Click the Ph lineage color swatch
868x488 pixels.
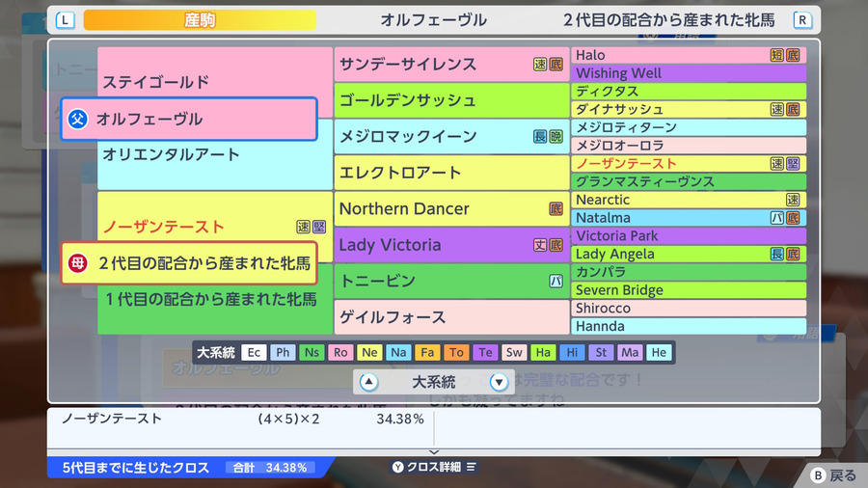coord(283,352)
